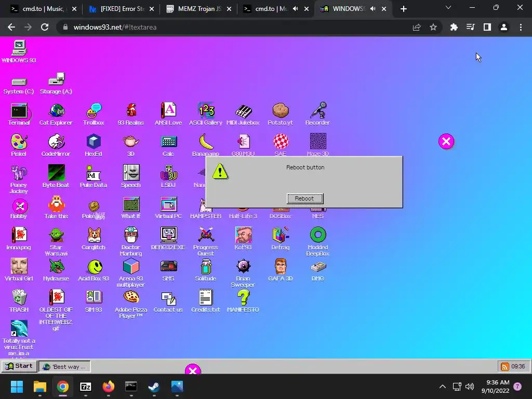The image size is (532, 399).
Task: Open the WINDOWS 93 computer icon
Action: [19, 48]
